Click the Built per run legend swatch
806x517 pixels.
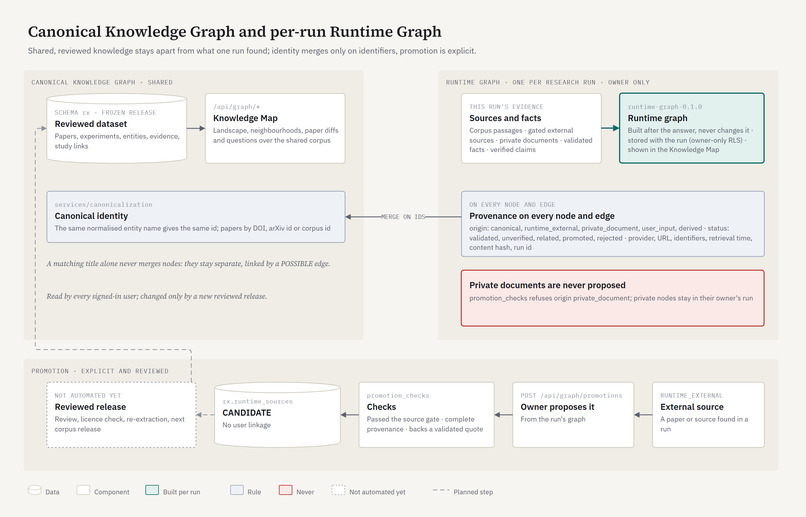click(x=152, y=490)
